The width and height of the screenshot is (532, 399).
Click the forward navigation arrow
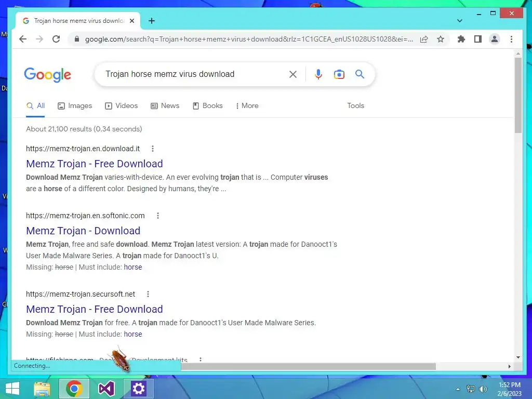[x=39, y=39]
